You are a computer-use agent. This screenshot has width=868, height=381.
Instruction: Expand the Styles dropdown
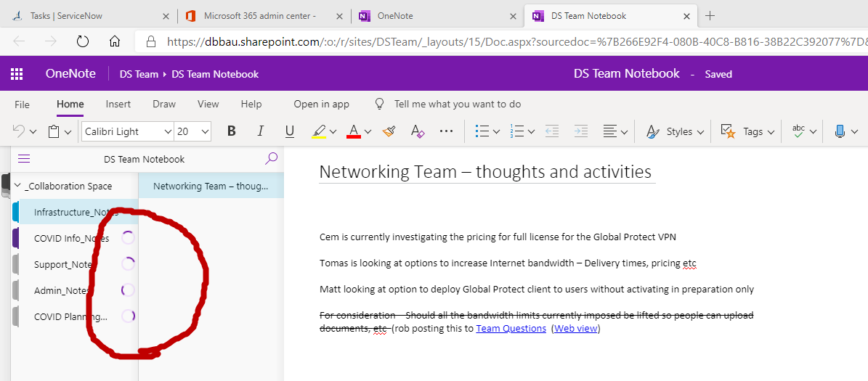coord(676,131)
